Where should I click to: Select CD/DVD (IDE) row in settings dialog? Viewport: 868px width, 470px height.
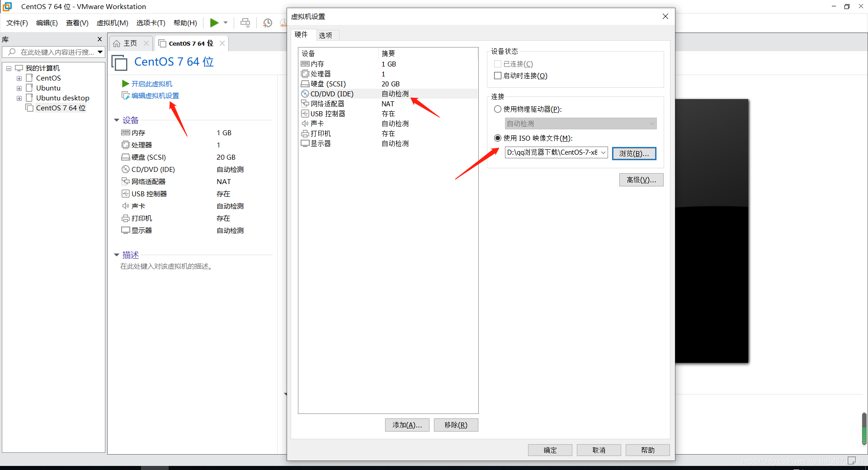coord(388,94)
